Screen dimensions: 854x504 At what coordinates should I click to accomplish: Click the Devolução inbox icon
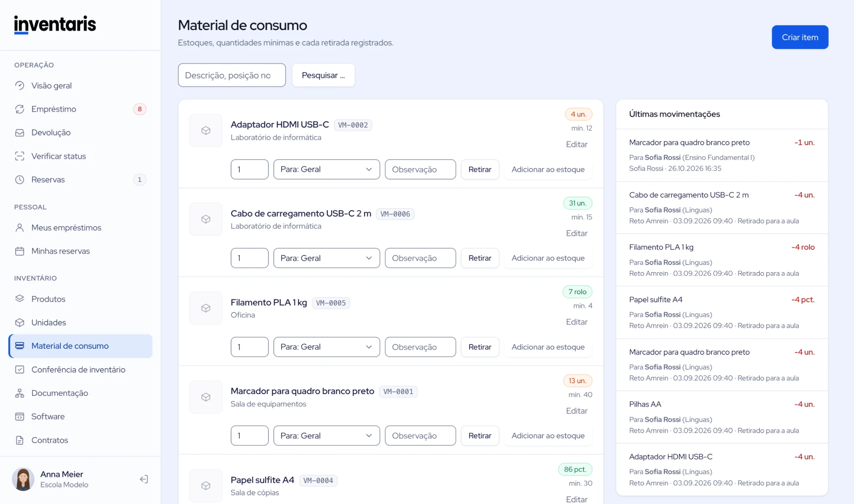(20, 133)
